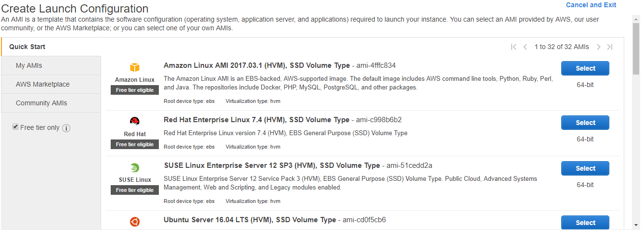This screenshot has width=644, height=240.
Task: Select Ubuntu Server 16.04 LTS
Action: [x=585, y=223]
